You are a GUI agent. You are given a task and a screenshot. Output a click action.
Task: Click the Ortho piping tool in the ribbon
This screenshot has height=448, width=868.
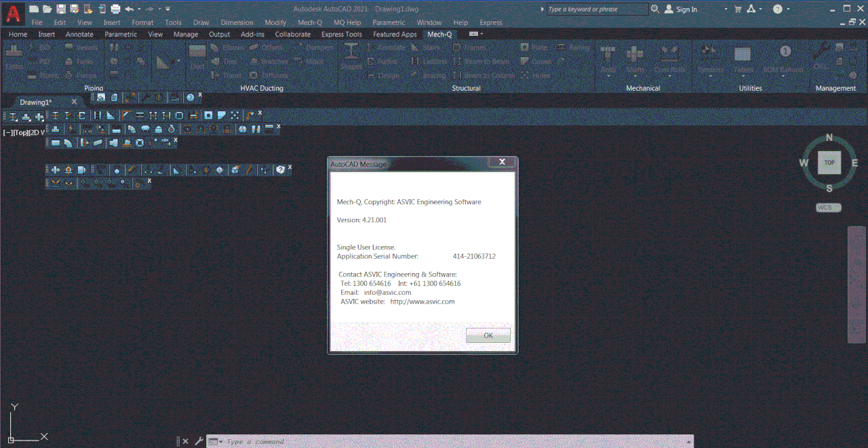coord(14,57)
